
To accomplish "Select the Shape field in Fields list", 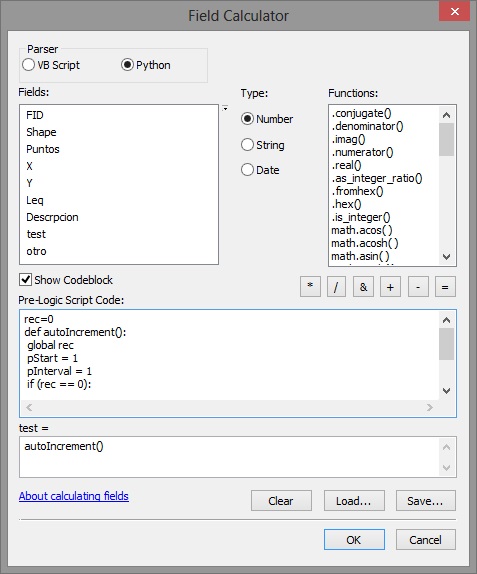I will 41,132.
